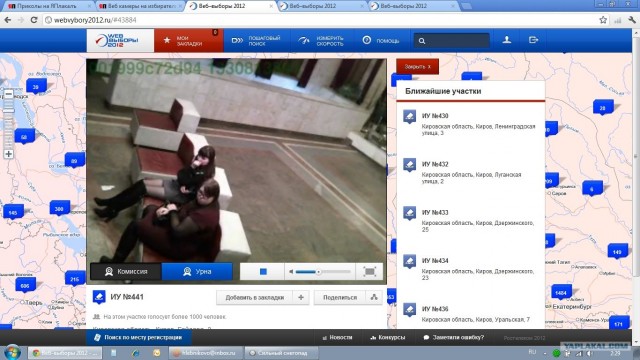Open Помощь help menu item

coord(381,40)
